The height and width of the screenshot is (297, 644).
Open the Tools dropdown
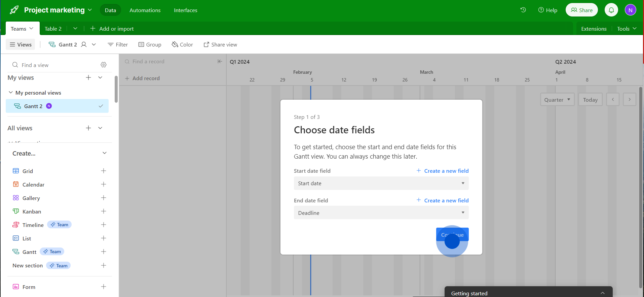coord(627,29)
